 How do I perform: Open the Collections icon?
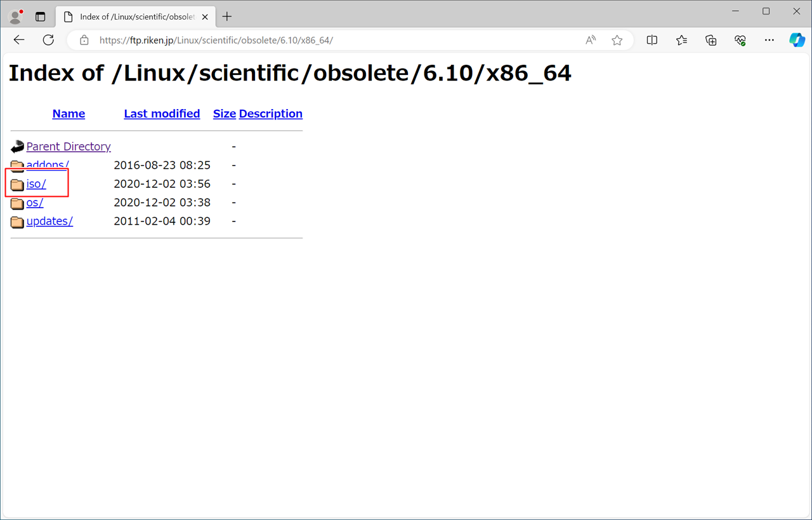pos(710,40)
